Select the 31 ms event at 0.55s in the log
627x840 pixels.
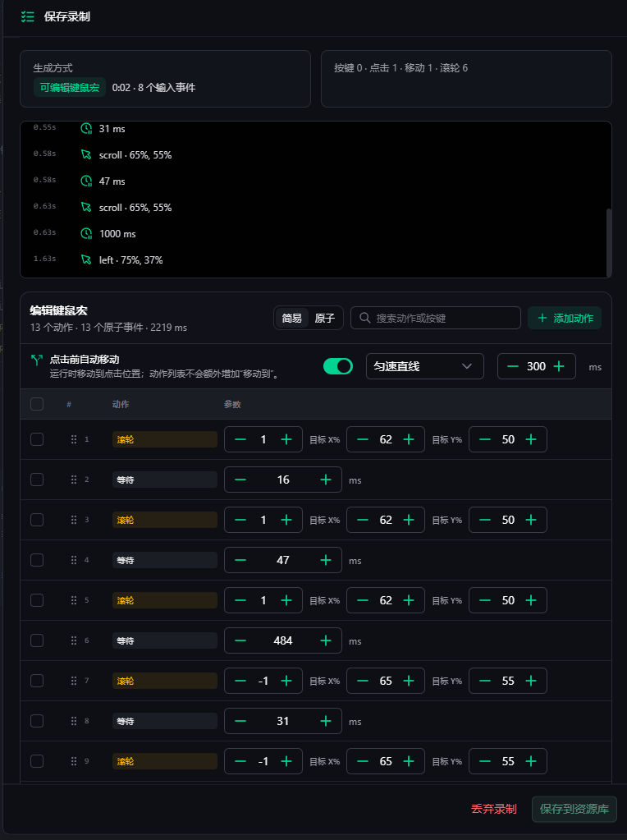pos(112,129)
